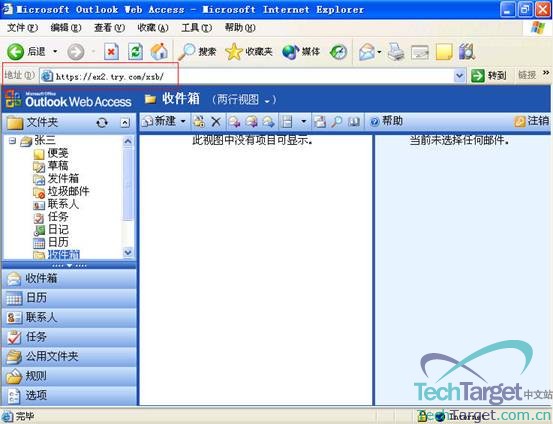Click the 注销 log off button
This screenshot has width=553, height=424.
[531, 121]
